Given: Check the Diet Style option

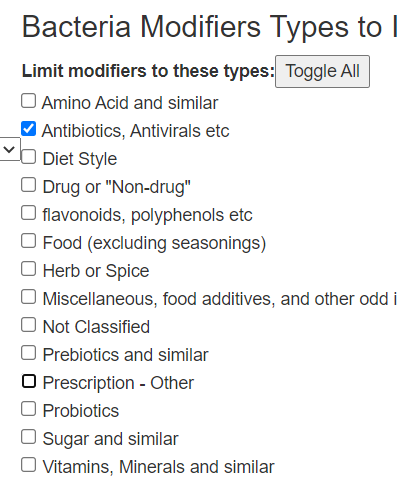Looking at the screenshot, I should pos(29,157).
